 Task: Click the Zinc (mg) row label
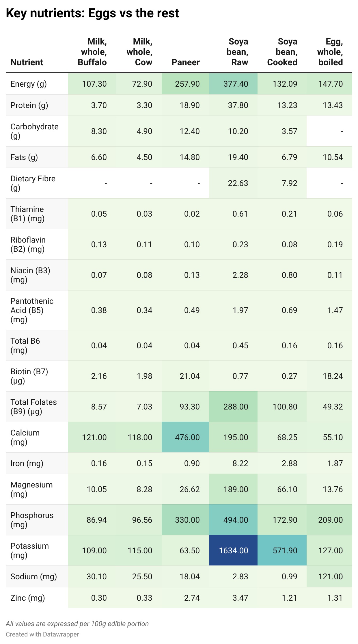coord(28,598)
